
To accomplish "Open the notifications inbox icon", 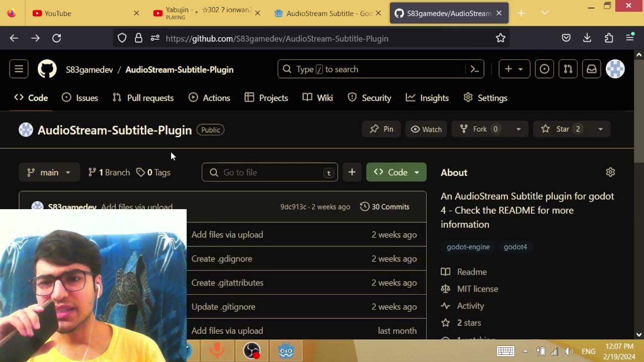I will 592,69.
